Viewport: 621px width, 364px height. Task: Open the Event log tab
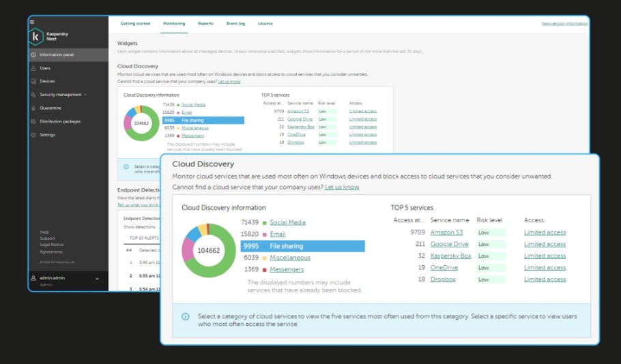tap(235, 23)
